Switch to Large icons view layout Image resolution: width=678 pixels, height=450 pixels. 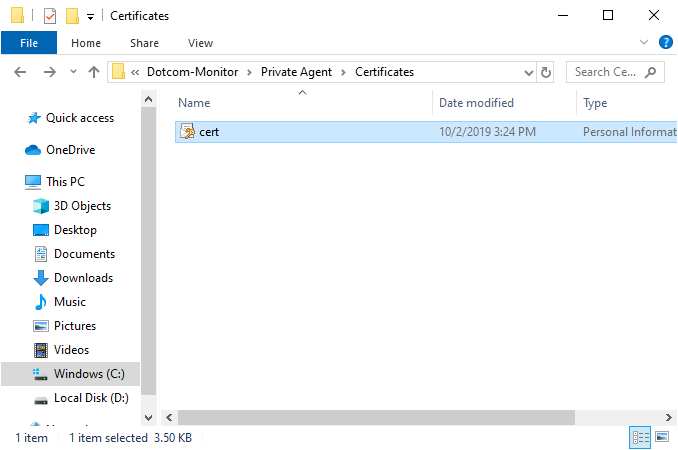pyautogui.click(x=662, y=437)
